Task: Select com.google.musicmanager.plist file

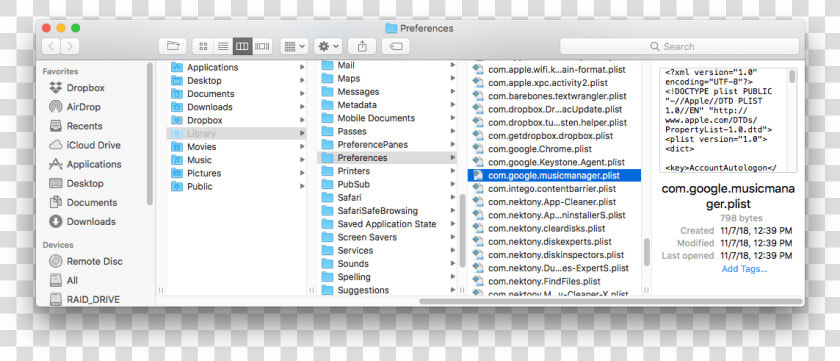Action: (x=554, y=176)
